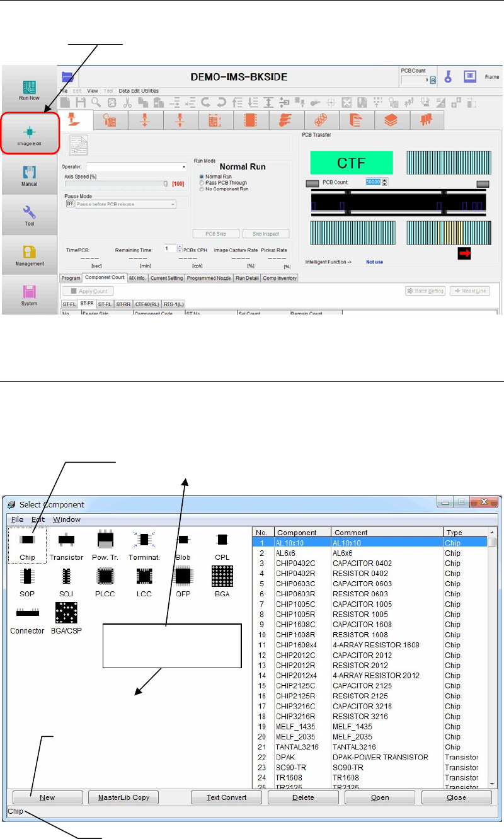
Task: Click the magnifier search toolbar icon
Action: (96, 102)
